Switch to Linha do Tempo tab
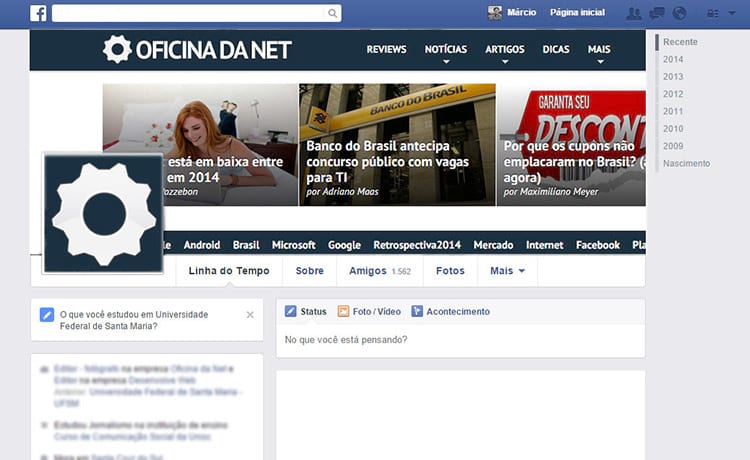 [x=229, y=271]
